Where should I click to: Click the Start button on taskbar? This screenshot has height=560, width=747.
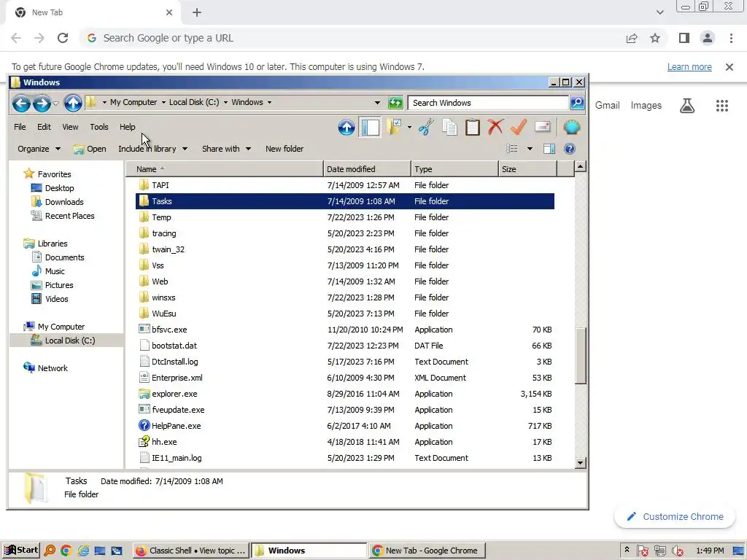click(21, 551)
